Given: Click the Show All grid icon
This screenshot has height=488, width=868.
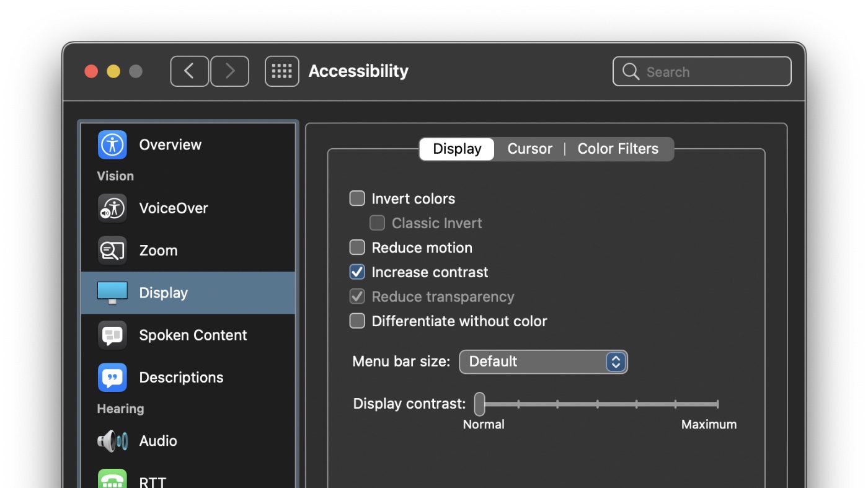Looking at the screenshot, I should pos(281,71).
